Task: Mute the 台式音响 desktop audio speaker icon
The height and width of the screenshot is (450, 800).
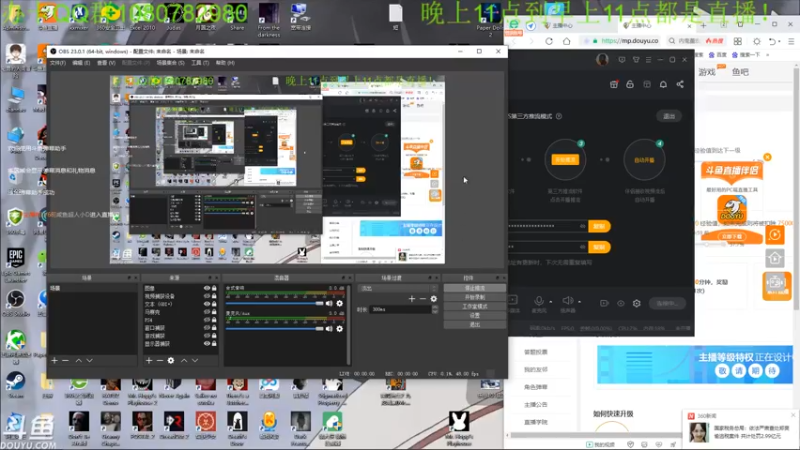Action: pyautogui.click(x=329, y=303)
